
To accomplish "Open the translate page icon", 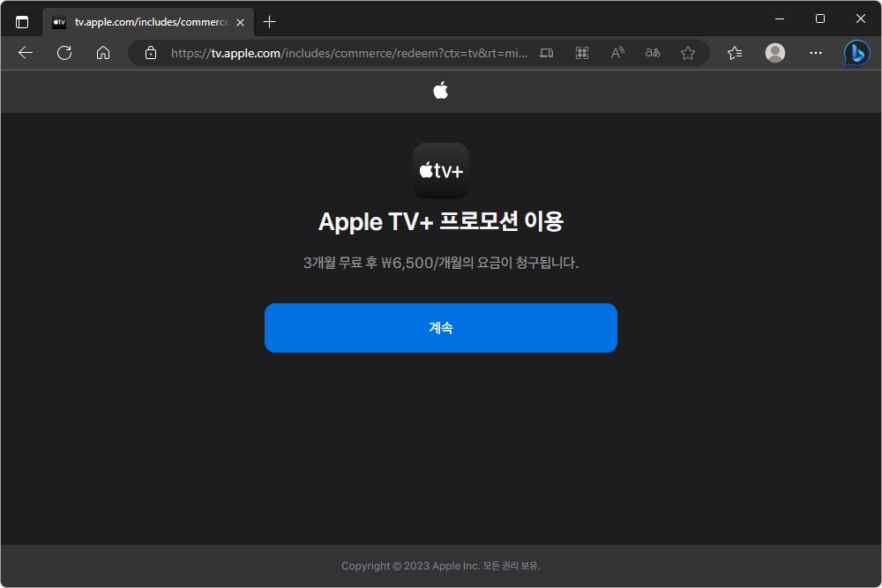I will click(x=653, y=53).
